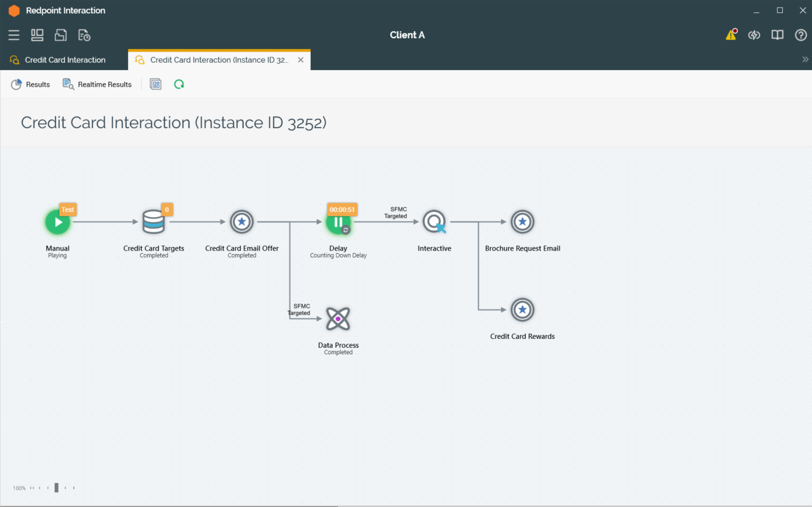Click the Manual trigger play node
The height and width of the screenshot is (507, 812).
pos(57,222)
